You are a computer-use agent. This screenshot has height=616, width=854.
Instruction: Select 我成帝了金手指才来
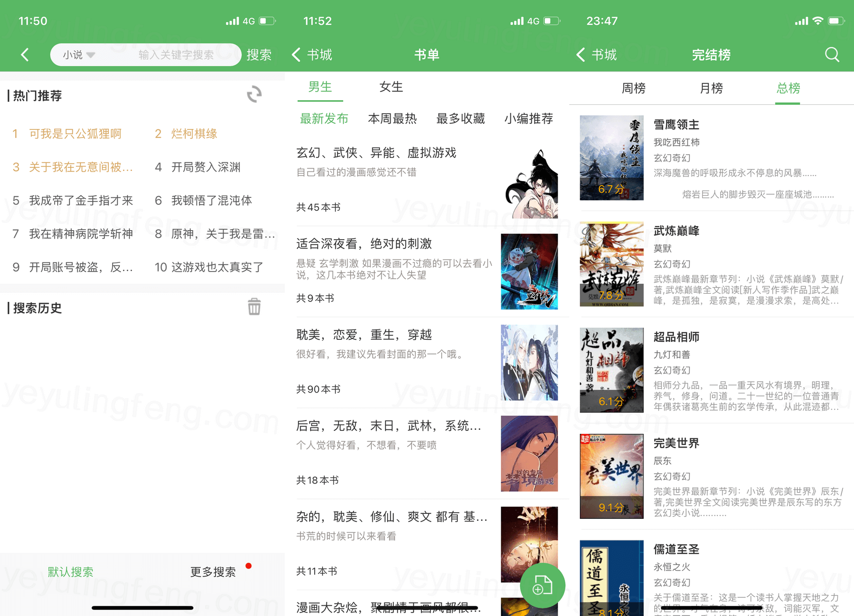81,200
